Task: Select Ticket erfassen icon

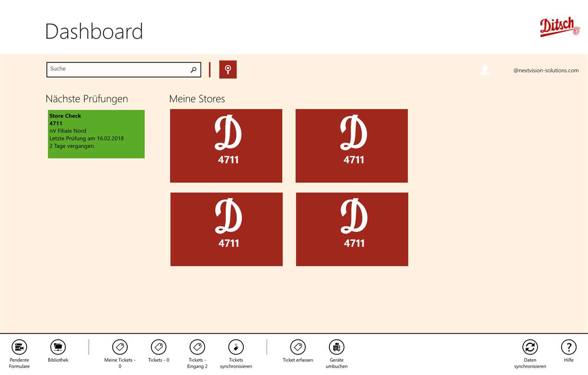Action: [x=298, y=347]
